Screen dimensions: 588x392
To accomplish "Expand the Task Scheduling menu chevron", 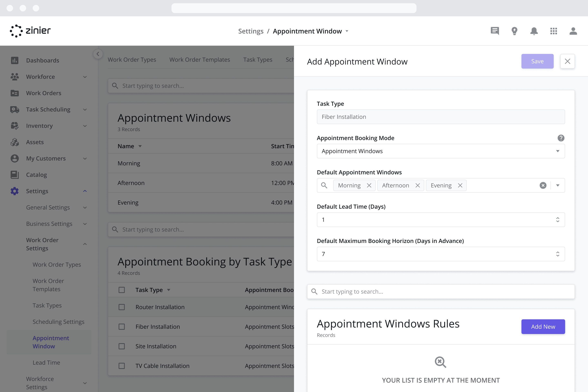I will (85, 109).
